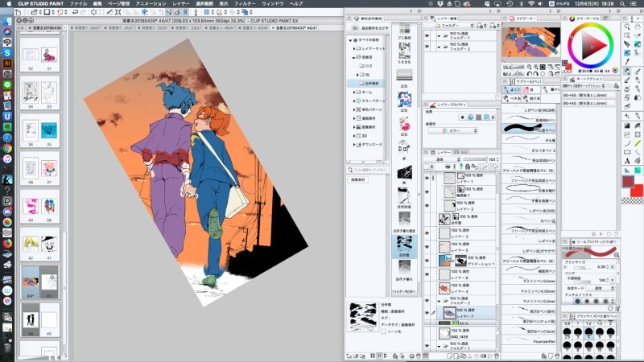Click Navigator rotate right icon
This screenshot has width=644, height=362.
[536, 74]
